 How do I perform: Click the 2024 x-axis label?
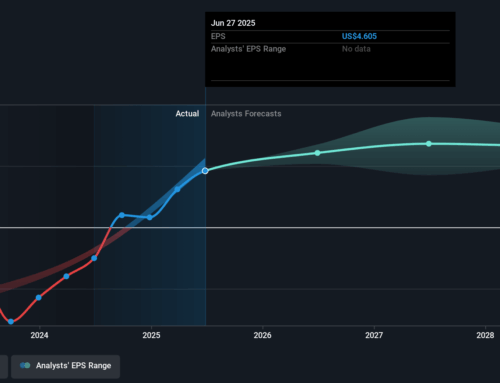(x=39, y=335)
